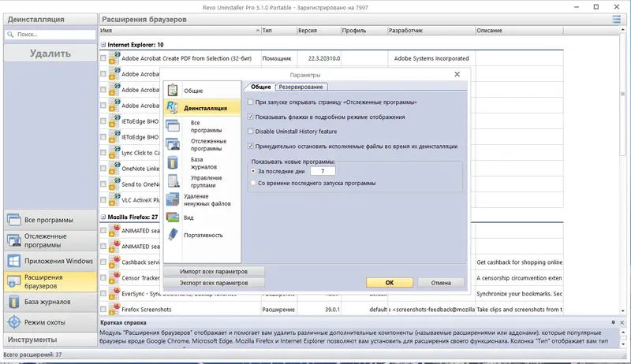Tick the Firefox Screenshots row checkbox
This screenshot has width=631, height=364.
[103, 310]
